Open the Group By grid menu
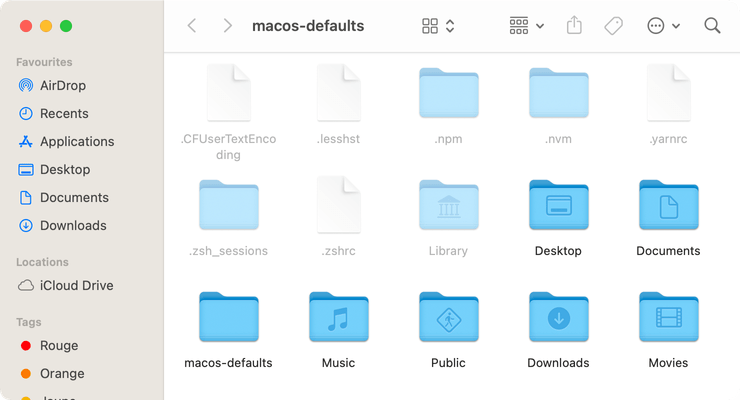Image resolution: width=740 pixels, height=400 pixels. 527,26
